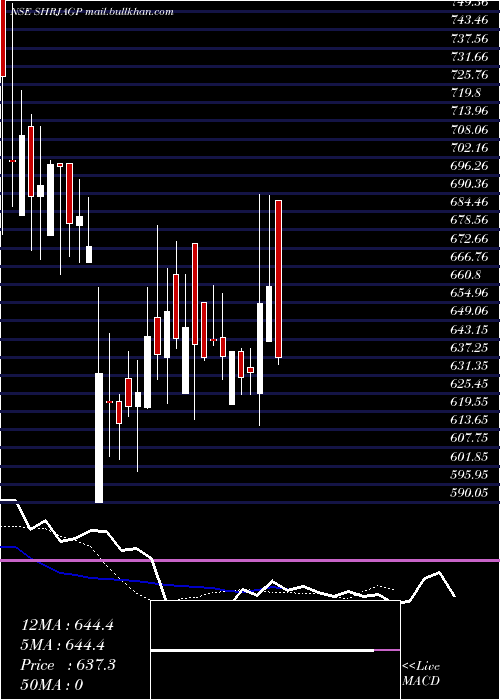The width and height of the screenshot is (500, 700).
Task: Click the 684.46 price axis label
Action: [467, 202]
